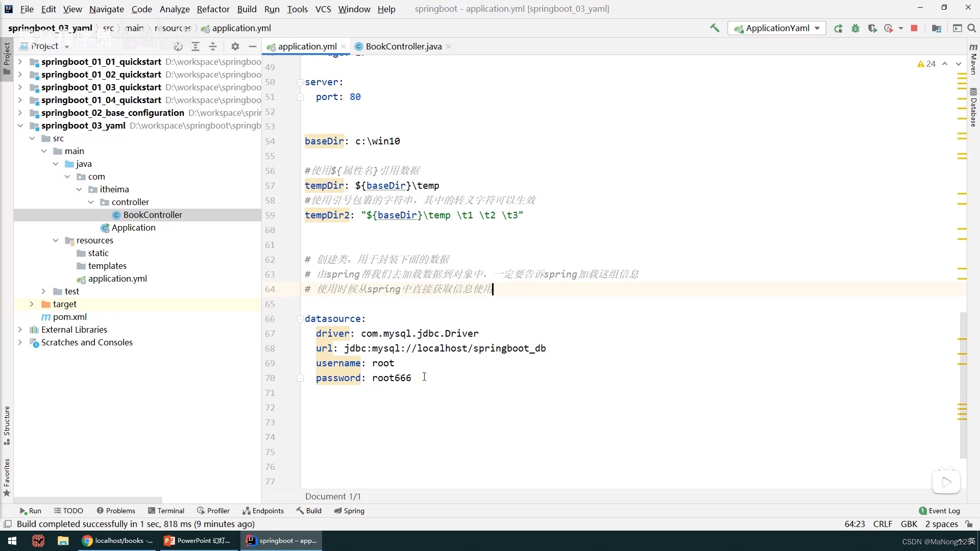Open the VCS menu
This screenshot has width=980, height=551.
point(323,9)
